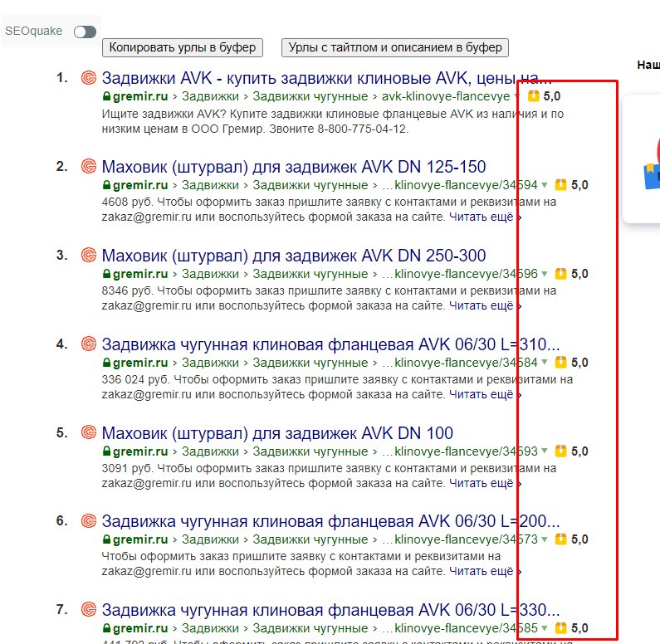Open result 'Маховик (штурвал) для задвижек AVK DN 100'

277,433
